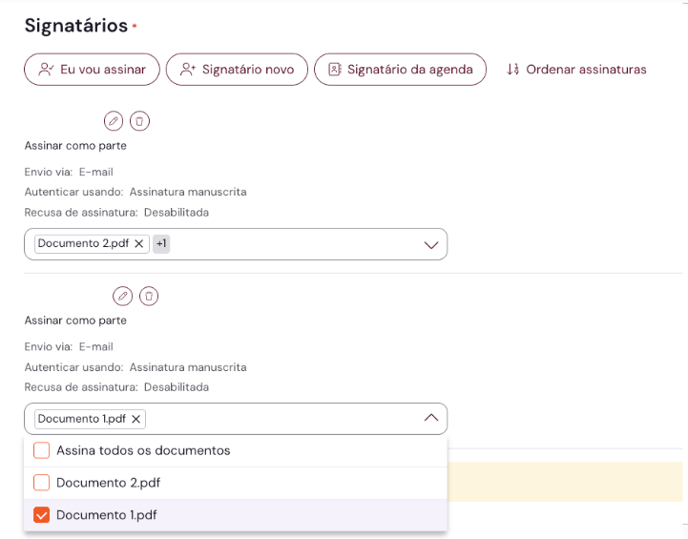Check the Assina todos os documentos checkbox
Image resolution: width=688 pixels, height=539 pixels.
(x=41, y=451)
